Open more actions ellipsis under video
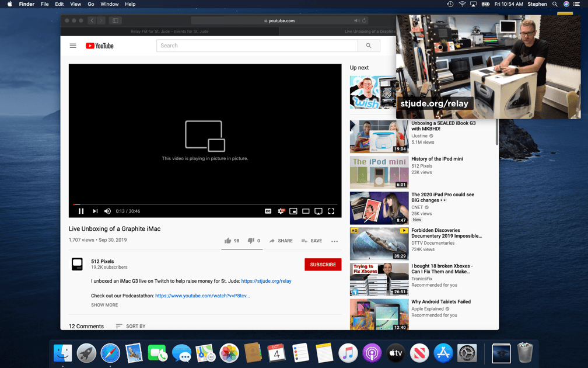 coord(334,241)
